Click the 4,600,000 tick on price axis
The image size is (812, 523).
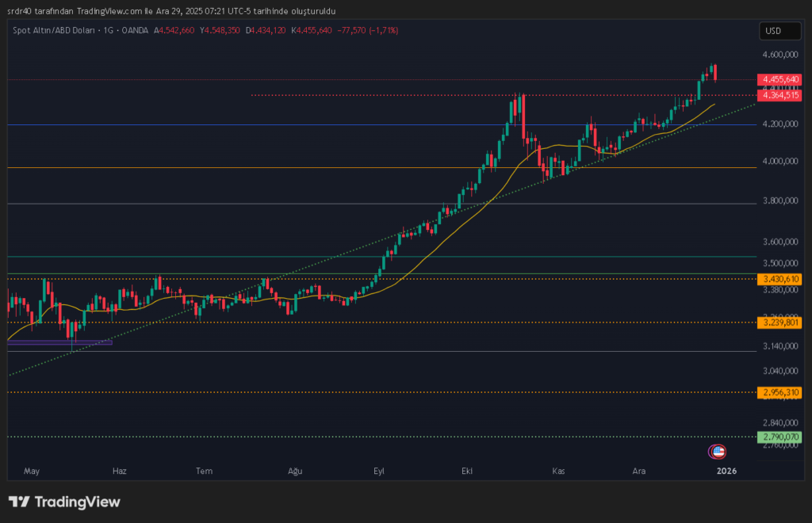click(x=777, y=55)
